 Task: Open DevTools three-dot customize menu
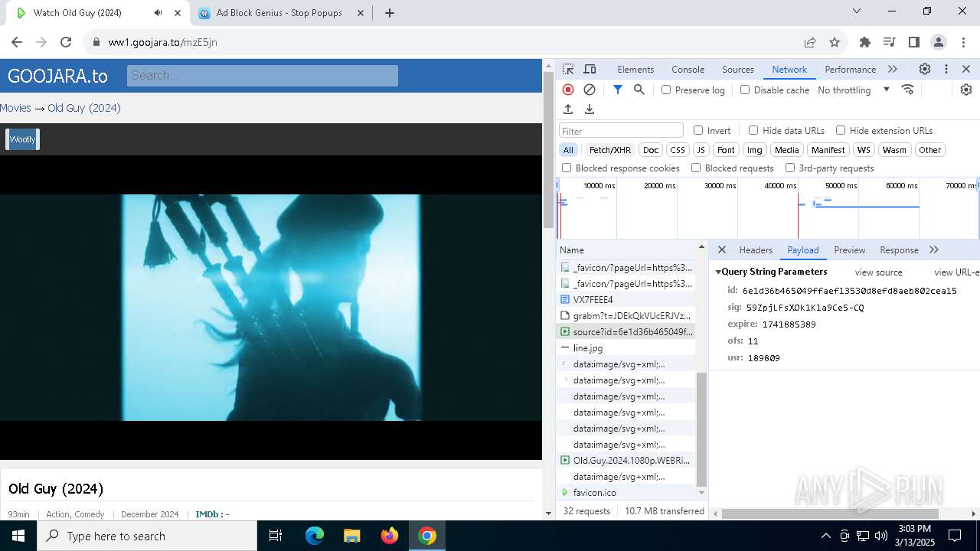(946, 69)
